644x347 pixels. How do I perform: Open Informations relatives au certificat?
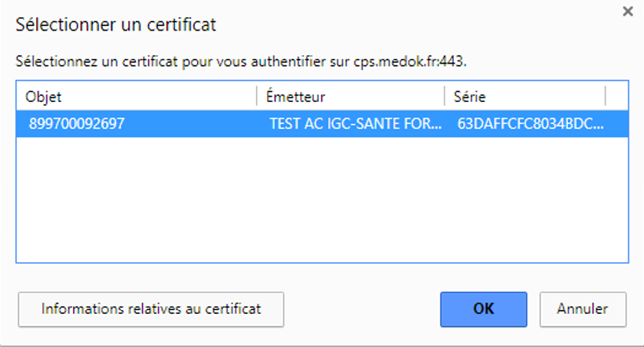point(151,309)
